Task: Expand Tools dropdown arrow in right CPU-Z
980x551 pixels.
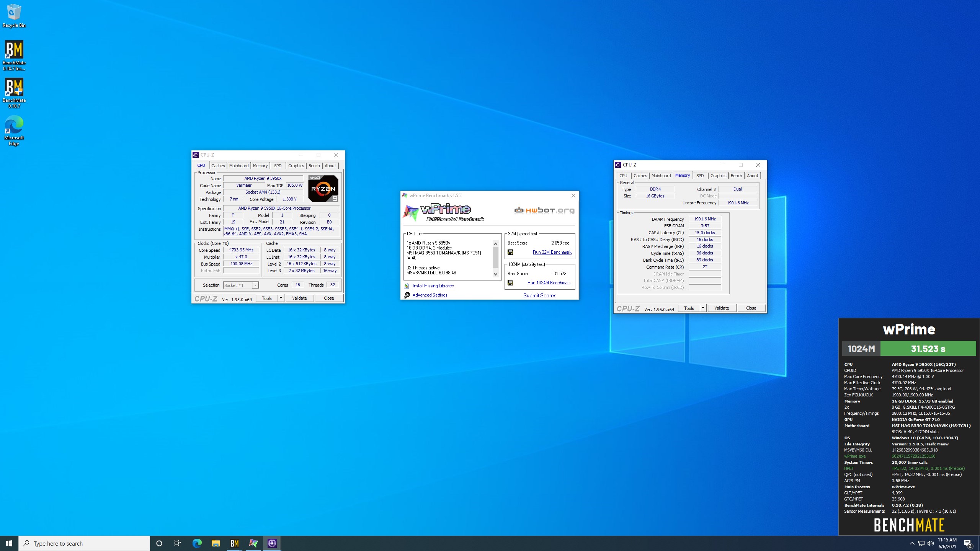Action: point(703,308)
